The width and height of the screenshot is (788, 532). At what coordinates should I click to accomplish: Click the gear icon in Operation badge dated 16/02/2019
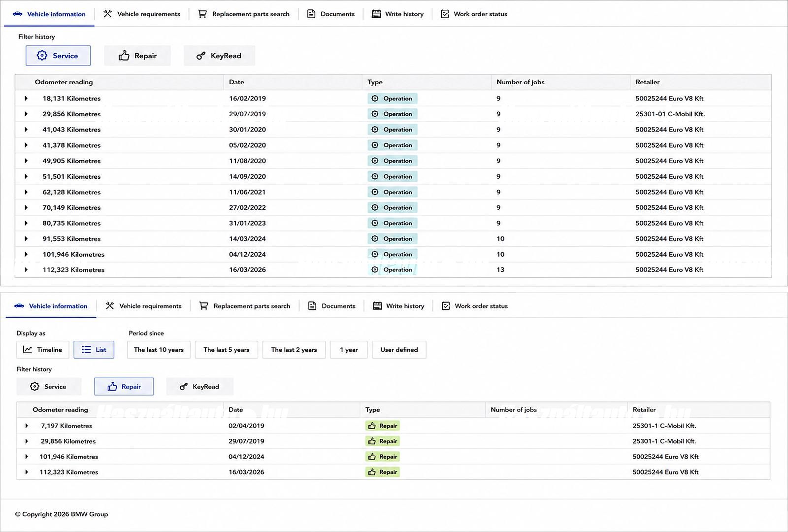pos(375,99)
